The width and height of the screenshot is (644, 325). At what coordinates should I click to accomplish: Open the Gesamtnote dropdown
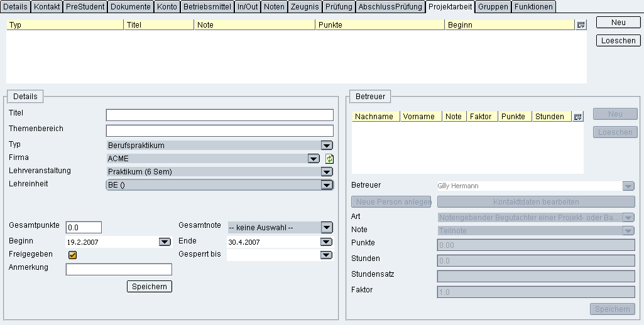(x=326, y=227)
